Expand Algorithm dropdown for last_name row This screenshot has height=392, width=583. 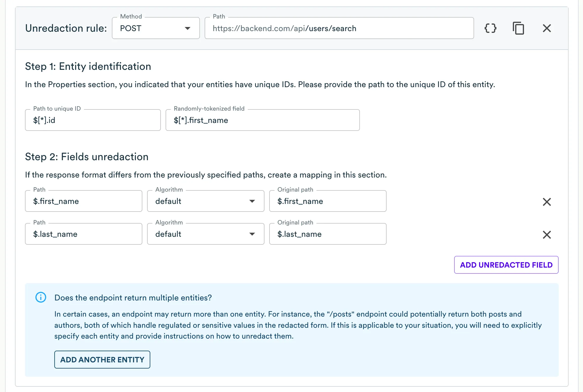click(x=205, y=234)
